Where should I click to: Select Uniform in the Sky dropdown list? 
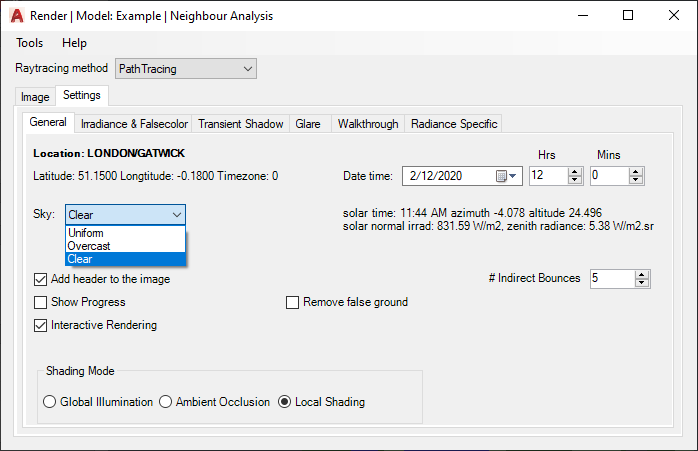click(x=86, y=232)
